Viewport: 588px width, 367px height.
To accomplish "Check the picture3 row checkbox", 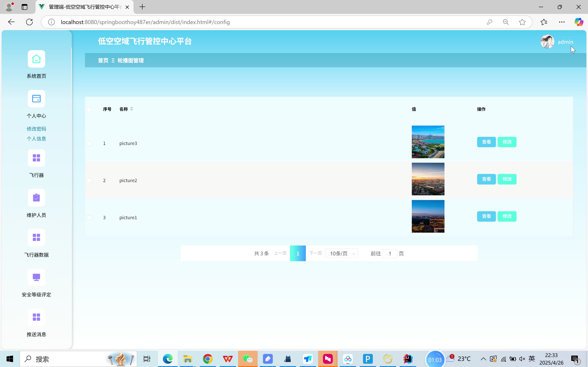I will (x=89, y=144).
